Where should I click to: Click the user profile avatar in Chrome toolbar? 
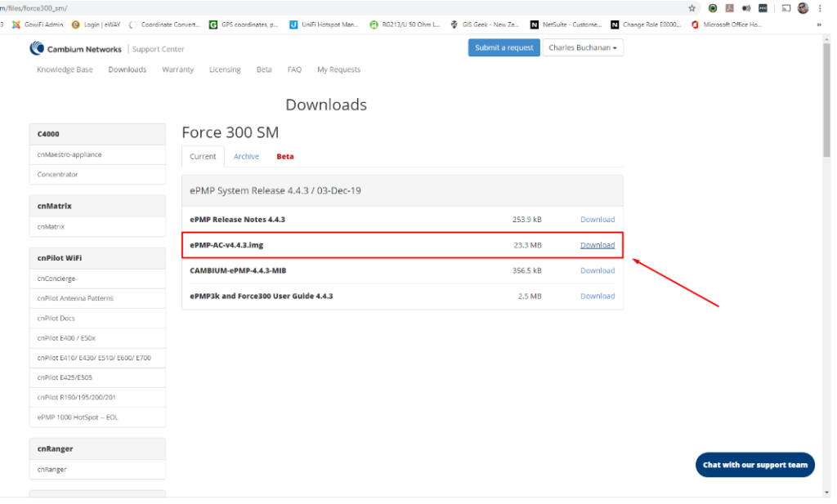coord(803,8)
